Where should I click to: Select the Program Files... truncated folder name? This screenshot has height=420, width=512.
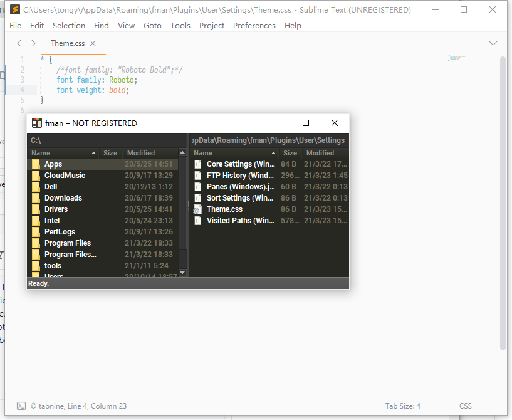tap(70, 255)
